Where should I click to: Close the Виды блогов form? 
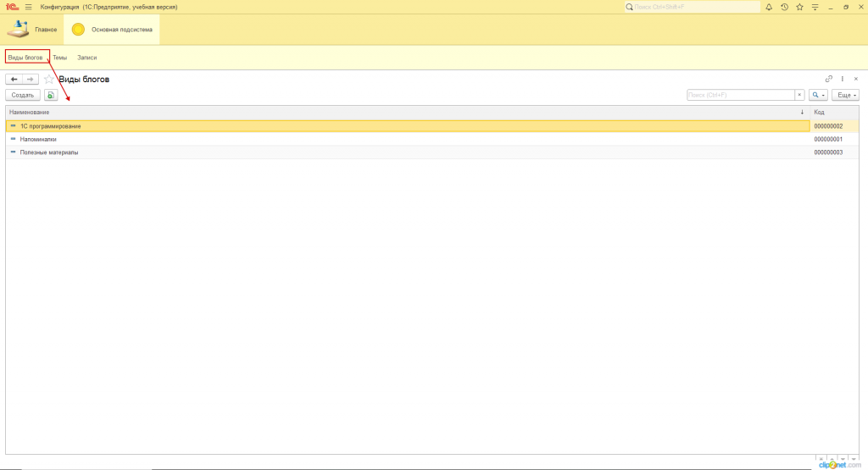point(856,79)
